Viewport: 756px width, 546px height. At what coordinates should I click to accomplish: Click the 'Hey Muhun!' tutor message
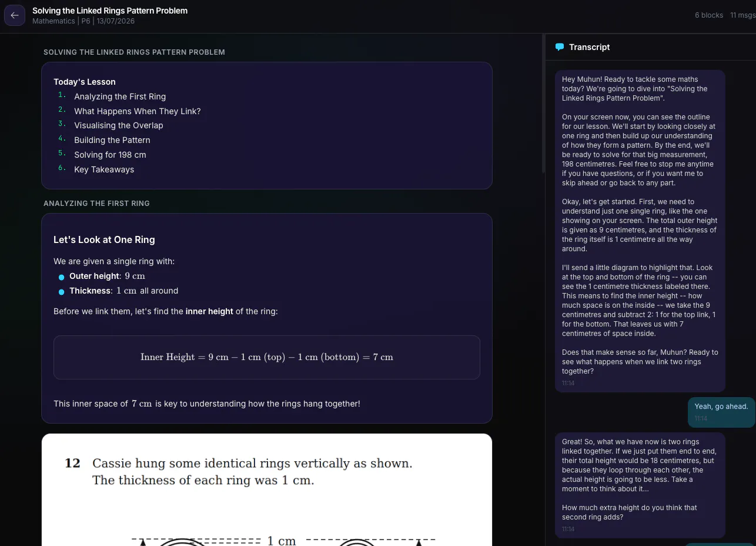click(640, 231)
